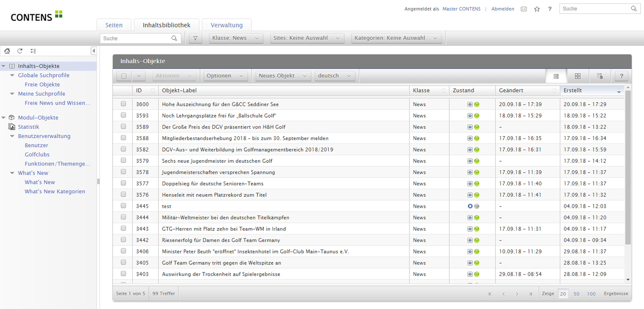Screen dimensions: 644x309
Task: Show 50 results per page
Action: click(x=576, y=294)
